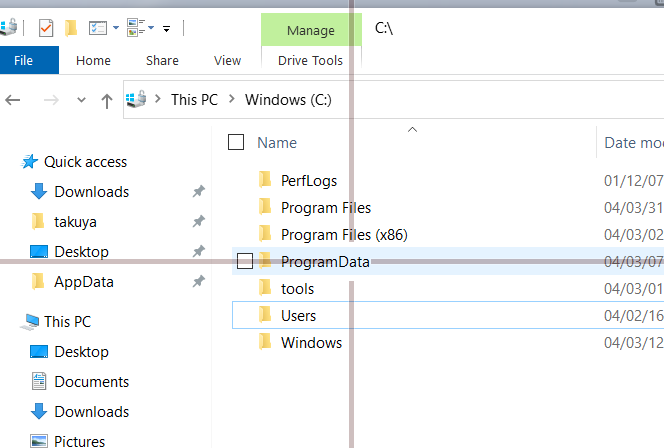Viewport: 664px width, 448px height.
Task: Select This PC in navigation pane
Action: (67, 322)
